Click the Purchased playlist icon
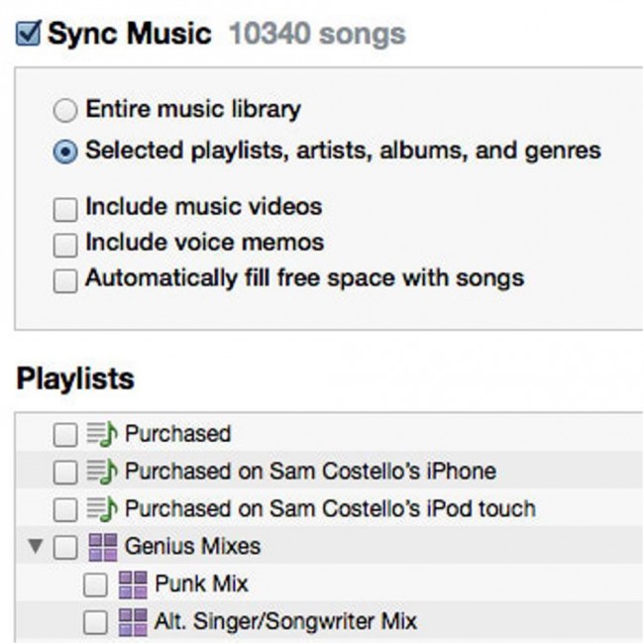 [x=101, y=433]
